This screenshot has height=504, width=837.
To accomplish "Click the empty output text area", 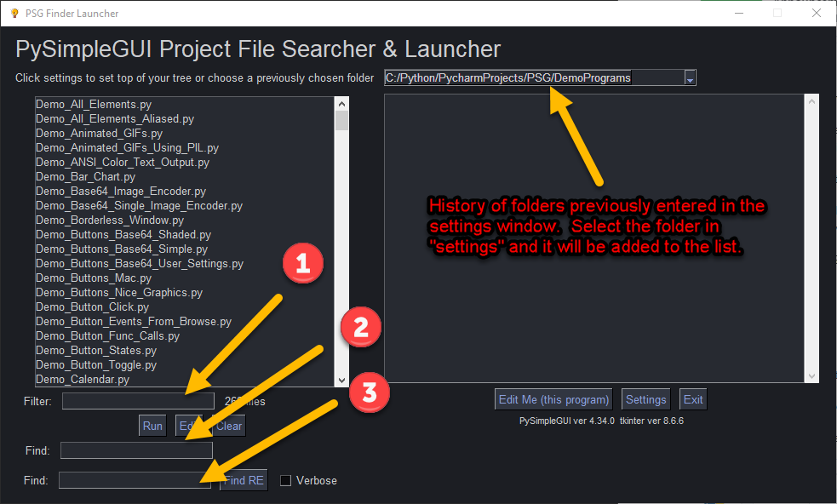I will (x=594, y=238).
